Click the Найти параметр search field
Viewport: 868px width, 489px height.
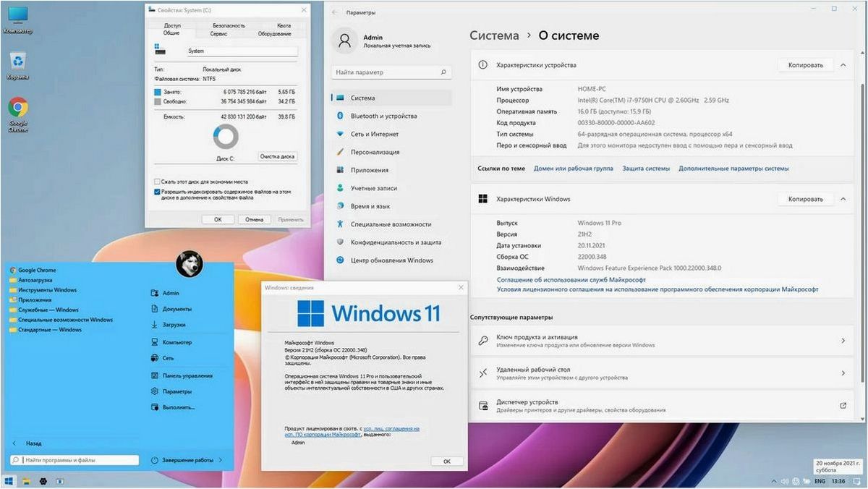392,72
